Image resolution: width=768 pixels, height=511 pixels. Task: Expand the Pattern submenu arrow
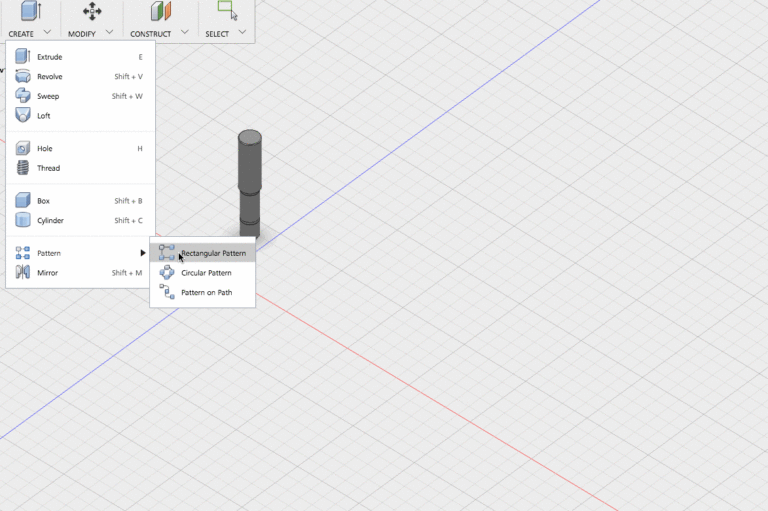coord(143,253)
